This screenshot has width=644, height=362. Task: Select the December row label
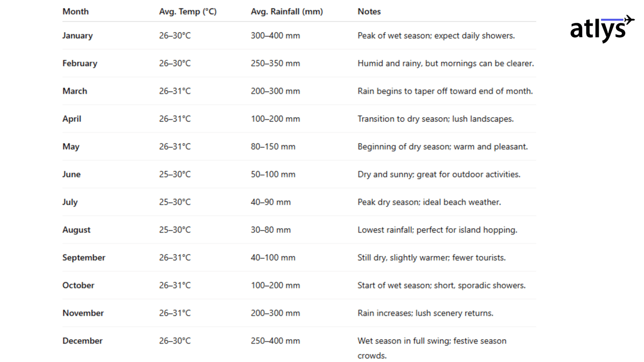pyautogui.click(x=82, y=341)
